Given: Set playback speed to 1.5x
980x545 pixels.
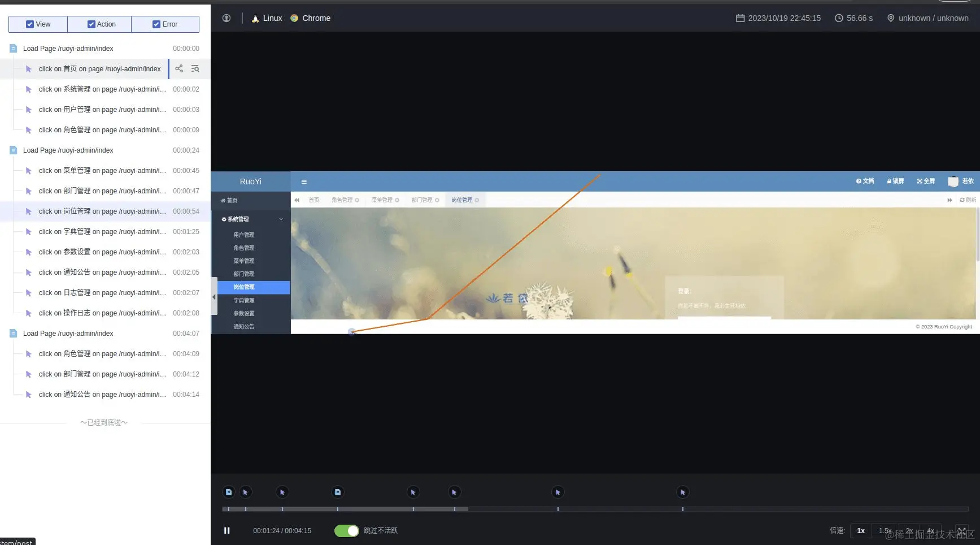Looking at the screenshot, I should 885,531.
